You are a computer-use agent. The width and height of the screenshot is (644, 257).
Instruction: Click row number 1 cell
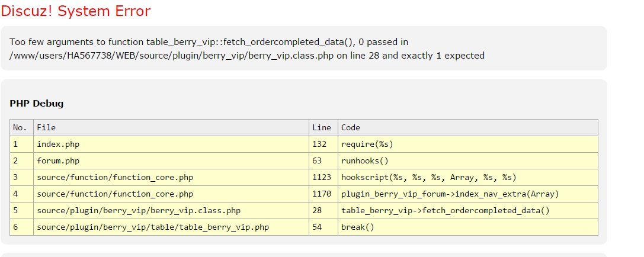(x=22, y=144)
